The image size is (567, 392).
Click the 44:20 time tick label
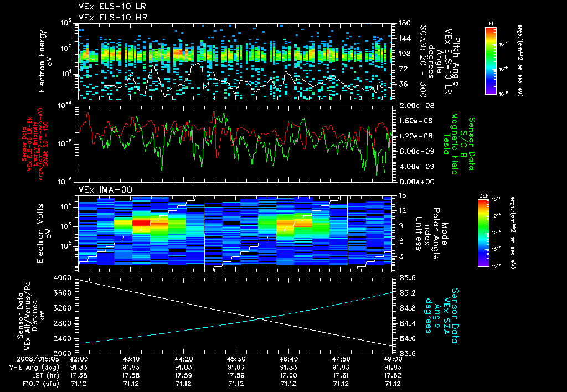183,359
